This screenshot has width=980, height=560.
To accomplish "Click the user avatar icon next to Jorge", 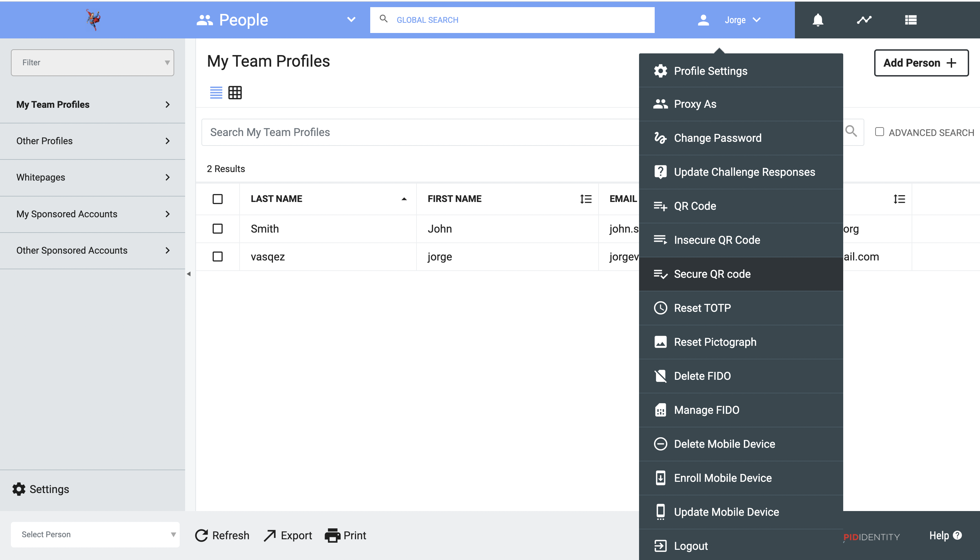I will pos(703,20).
